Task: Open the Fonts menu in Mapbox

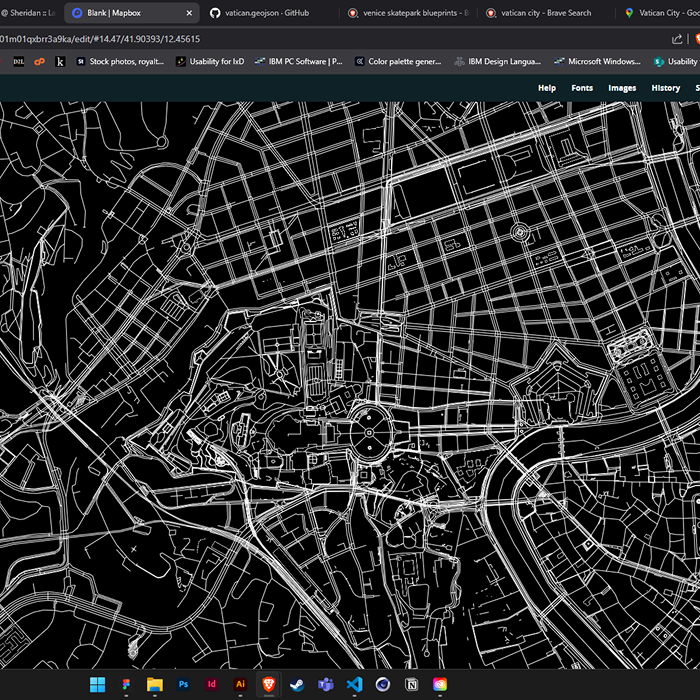Action: (582, 88)
